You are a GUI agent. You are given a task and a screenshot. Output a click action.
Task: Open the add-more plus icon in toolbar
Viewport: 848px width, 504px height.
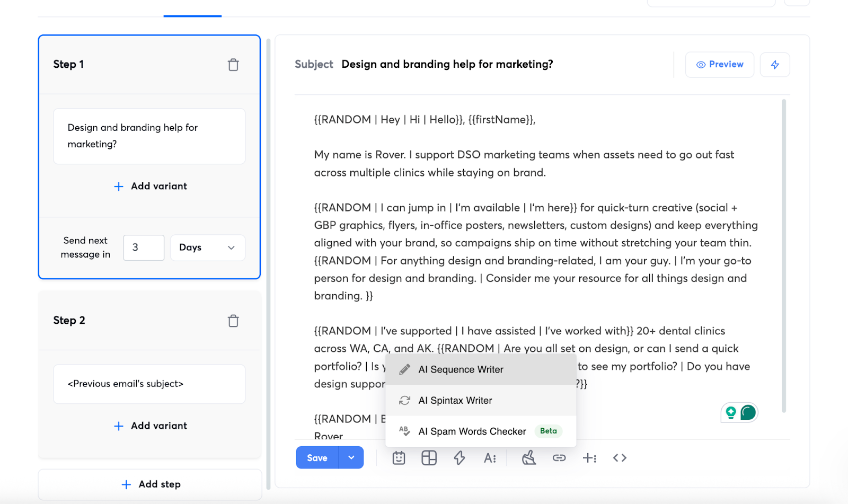[589, 457]
